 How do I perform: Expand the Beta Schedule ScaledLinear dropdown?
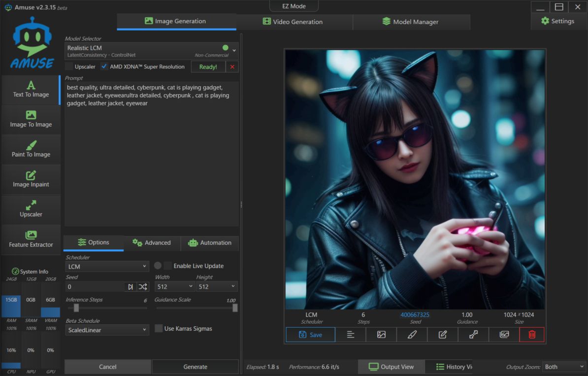[107, 330]
